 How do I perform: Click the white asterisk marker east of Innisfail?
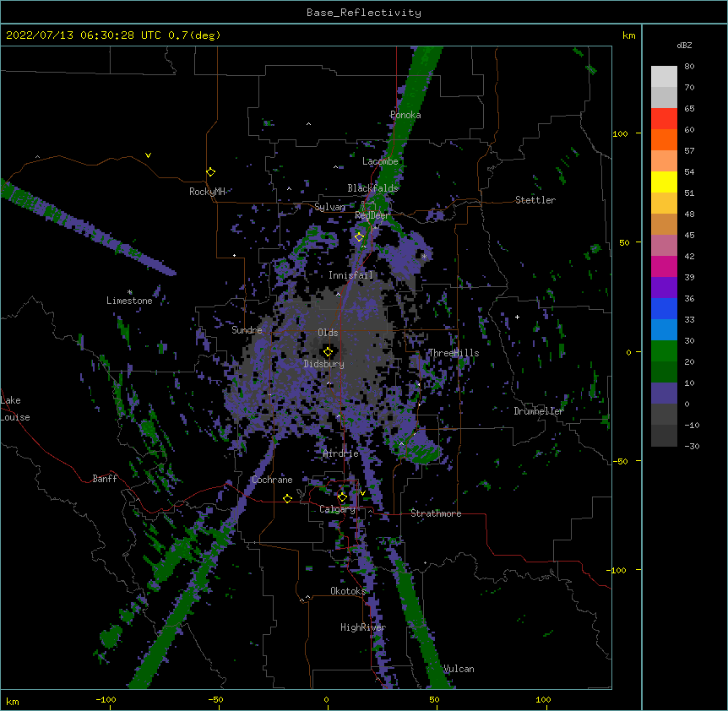point(424,256)
